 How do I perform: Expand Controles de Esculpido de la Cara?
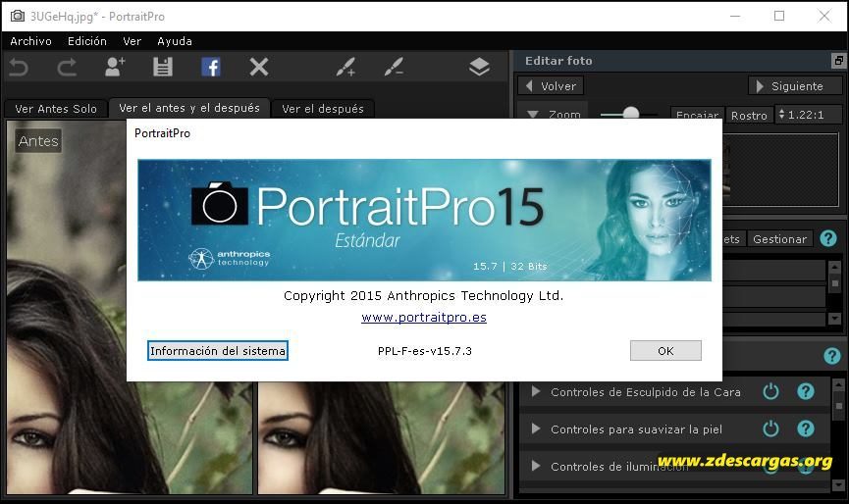[536, 391]
